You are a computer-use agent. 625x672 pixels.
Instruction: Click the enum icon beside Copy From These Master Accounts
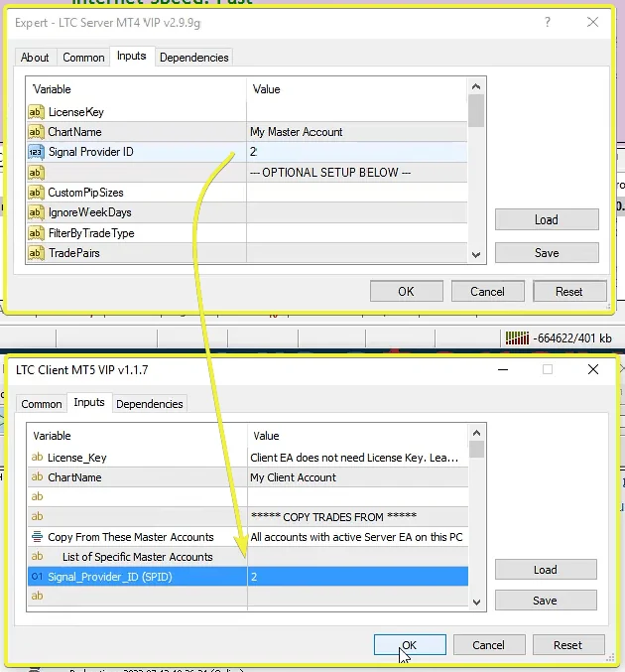click(38, 537)
